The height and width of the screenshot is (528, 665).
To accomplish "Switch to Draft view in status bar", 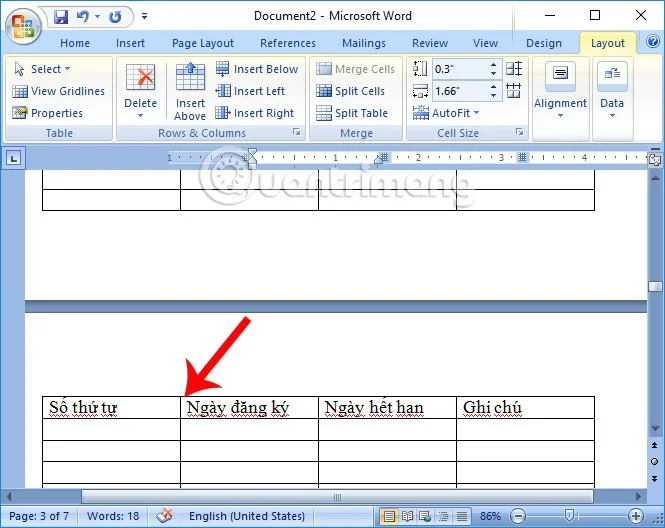I will [x=462, y=516].
